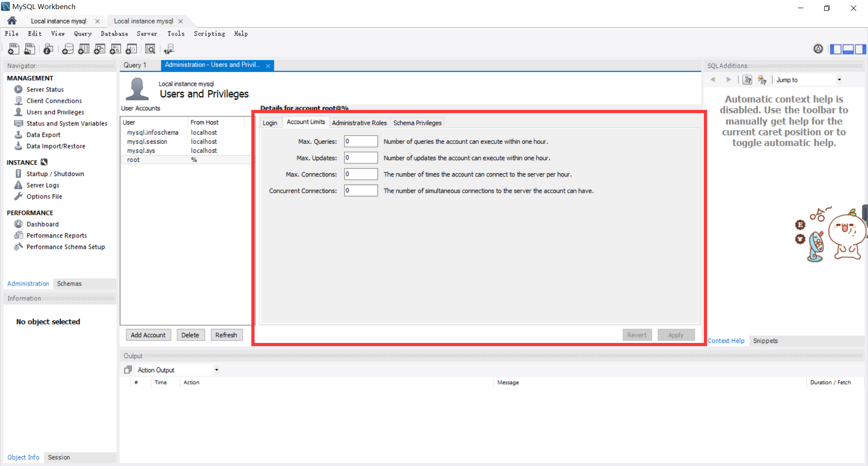This screenshot has height=466, width=868.
Task: Get context help for caret position
Action: 748,80
